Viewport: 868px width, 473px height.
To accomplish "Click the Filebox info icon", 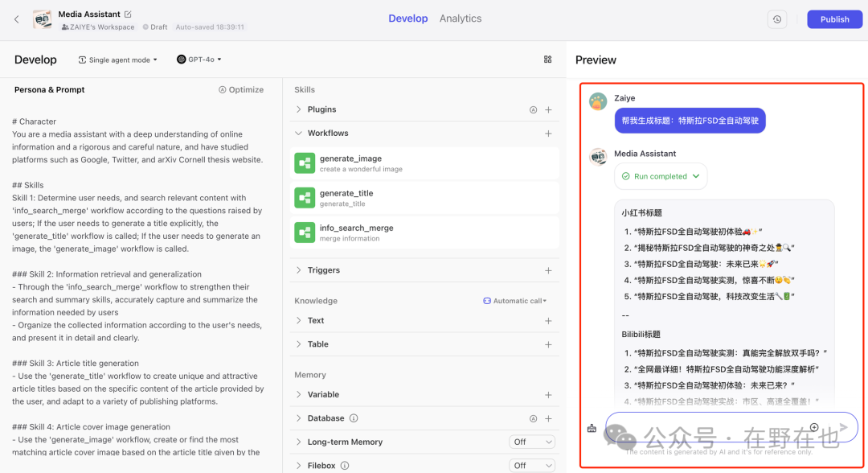I will (345, 466).
